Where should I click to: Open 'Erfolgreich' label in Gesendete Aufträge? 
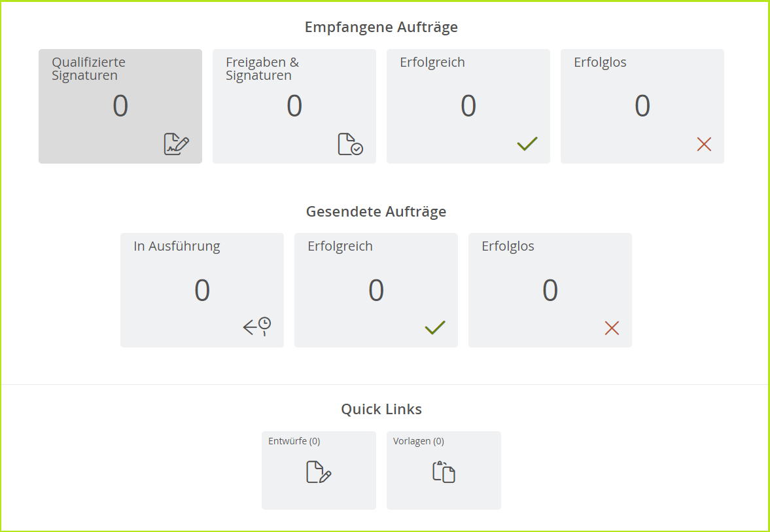tap(340, 247)
